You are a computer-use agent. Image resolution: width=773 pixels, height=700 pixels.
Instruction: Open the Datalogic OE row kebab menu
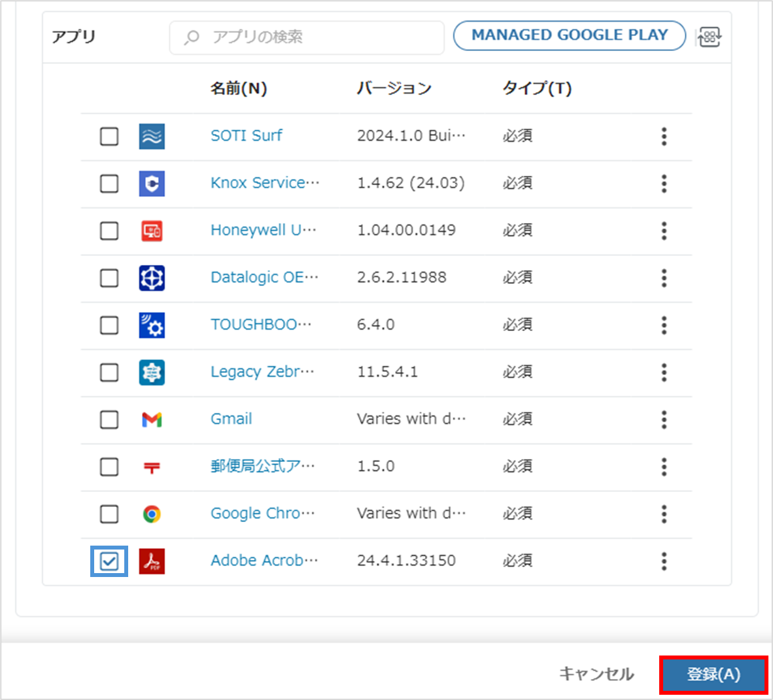(x=664, y=278)
